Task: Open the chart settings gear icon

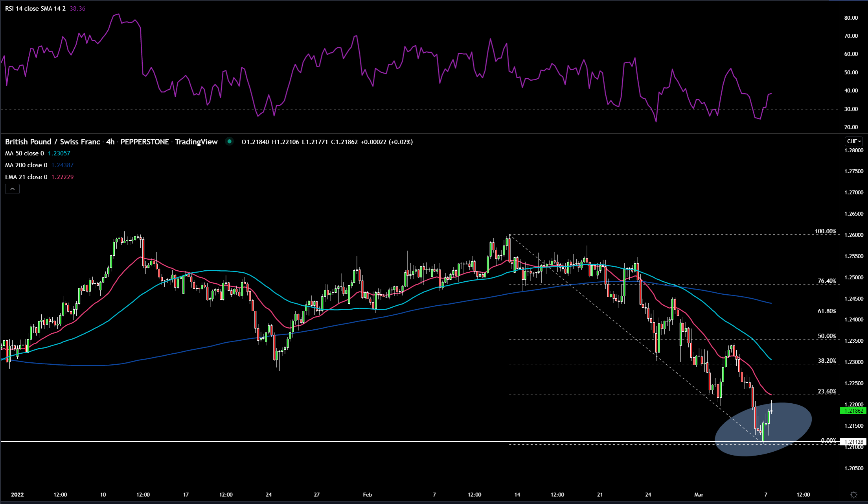Action: coord(854,495)
